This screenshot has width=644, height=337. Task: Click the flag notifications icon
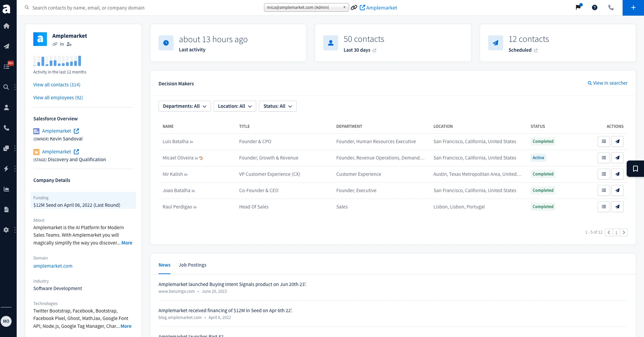pos(578,7)
